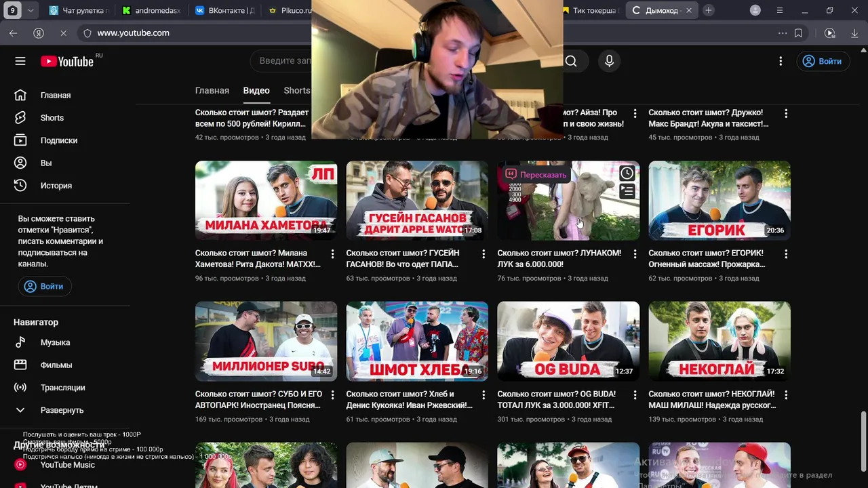Open video title ЕГОРИК Огненный массаж
Image resolution: width=868 pixels, height=488 pixels.
[707, 258]
